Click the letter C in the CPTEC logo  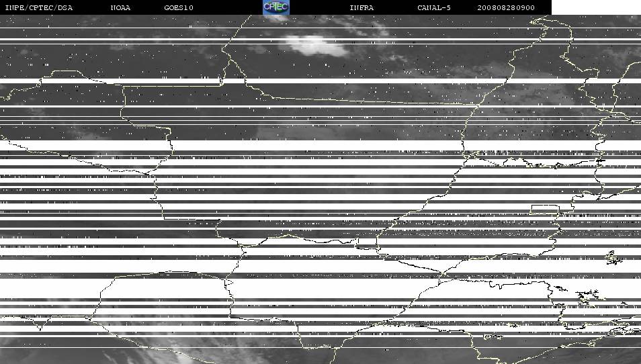pyautogui.click(x=267, y=7)
